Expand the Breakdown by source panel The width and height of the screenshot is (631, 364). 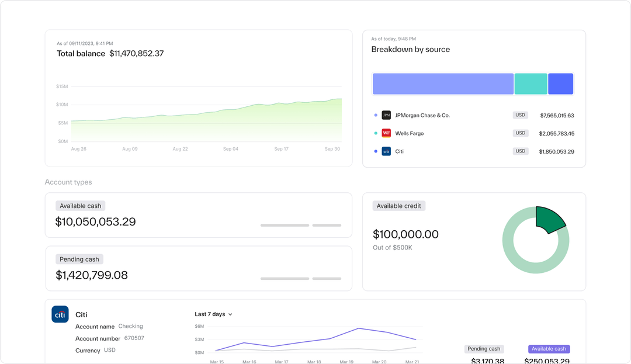pyautogui.click(x=410, y=49)
